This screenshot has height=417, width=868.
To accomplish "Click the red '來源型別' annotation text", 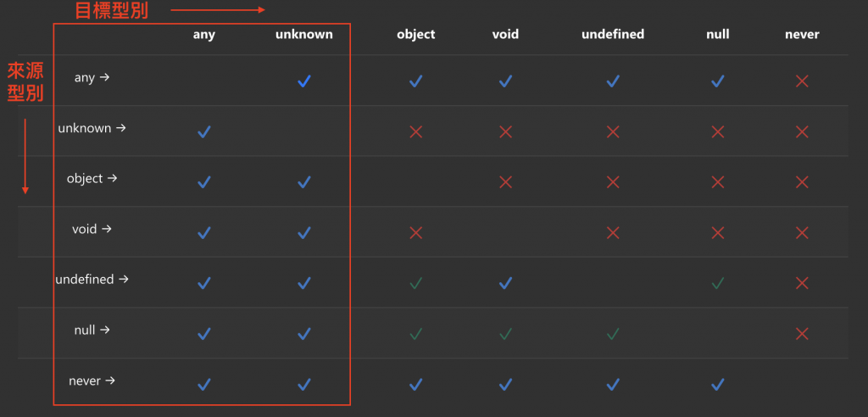I will click(25, 82).
